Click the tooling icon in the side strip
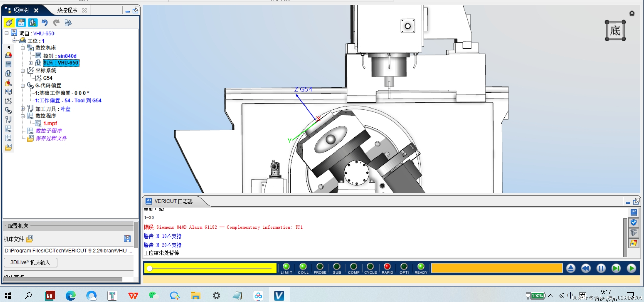Image resolution: width=644 pixels, height=302 pixels. click(9, 119)
